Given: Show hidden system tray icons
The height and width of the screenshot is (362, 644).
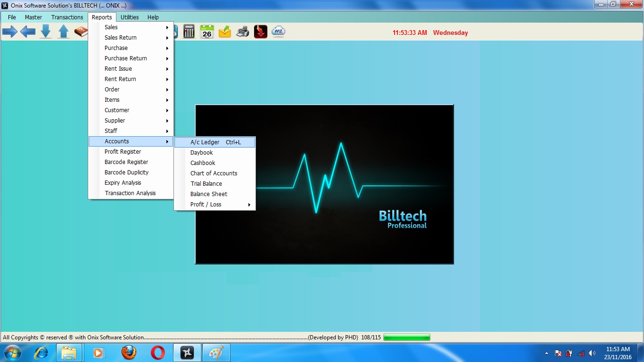Looking at the screenshot, I should click(x=546, y=353).
